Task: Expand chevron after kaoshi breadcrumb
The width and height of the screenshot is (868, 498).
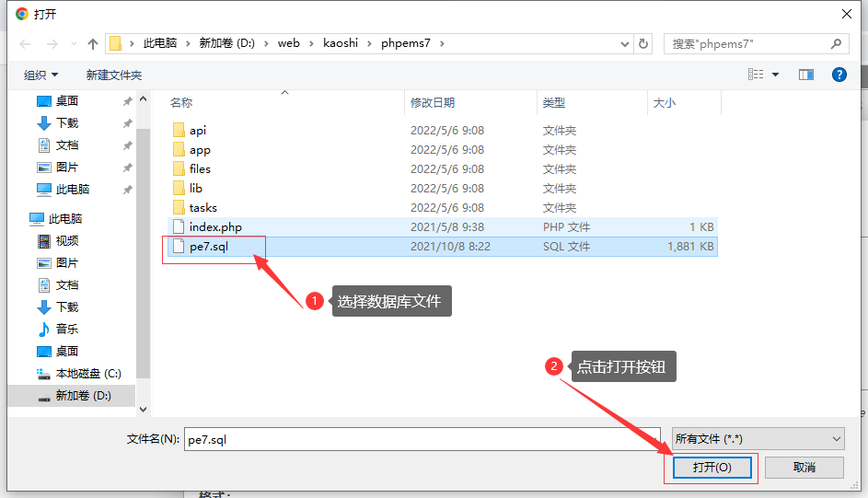Action: pyautogui.click(x=369, y=43)
